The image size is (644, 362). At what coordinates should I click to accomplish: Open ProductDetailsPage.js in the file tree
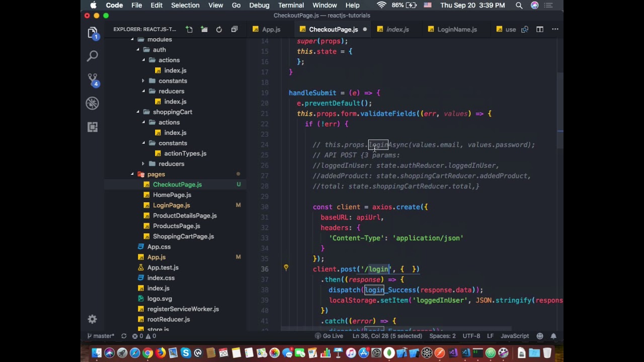coord(185,216)
